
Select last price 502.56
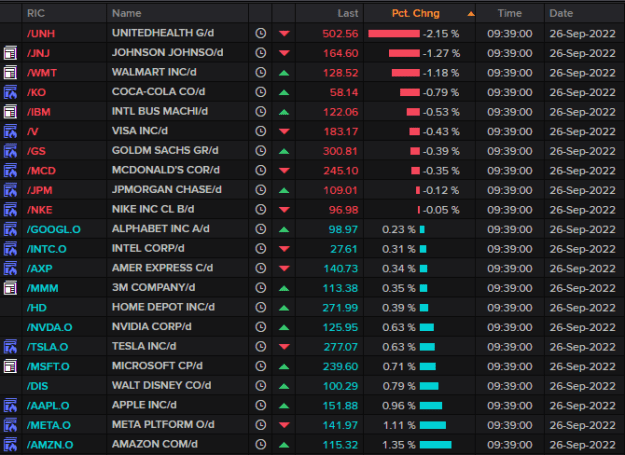[340, 33]
